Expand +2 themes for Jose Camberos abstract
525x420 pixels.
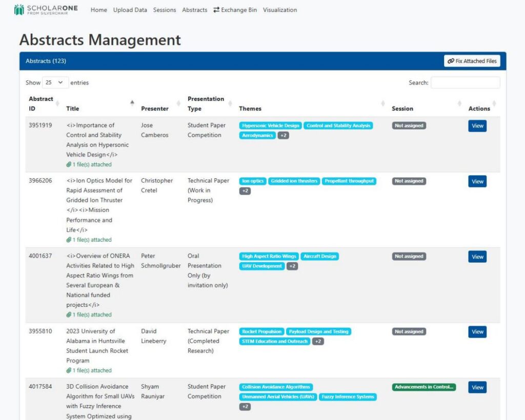[x=283, y=135]
